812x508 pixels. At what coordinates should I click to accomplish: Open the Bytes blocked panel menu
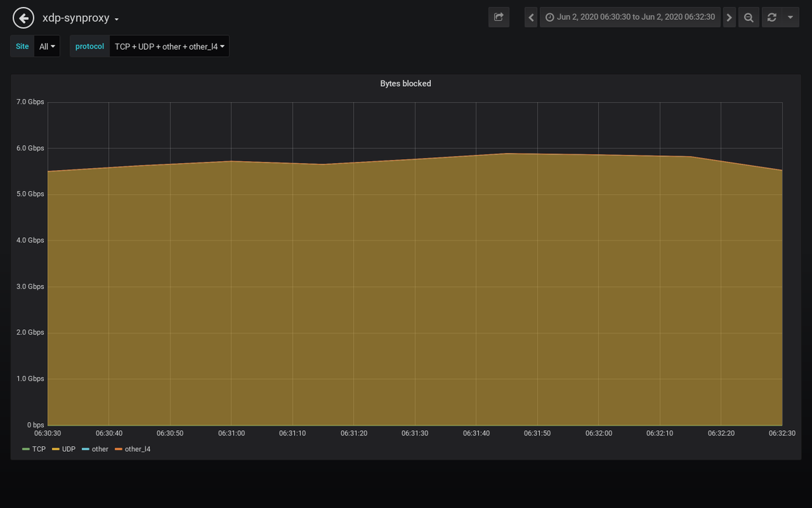[x=405, y=83]
